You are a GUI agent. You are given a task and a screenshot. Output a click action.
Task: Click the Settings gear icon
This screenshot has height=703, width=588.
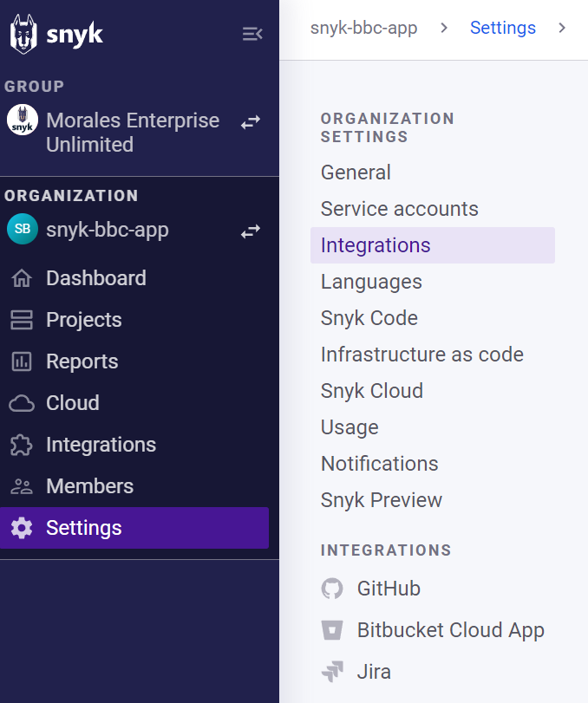pyautogui.click(x=22, y=528)
